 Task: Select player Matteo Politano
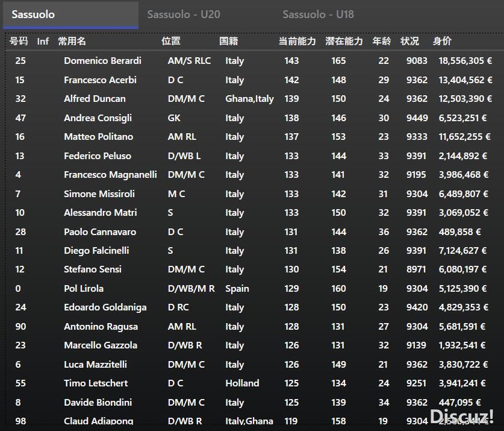98,137
